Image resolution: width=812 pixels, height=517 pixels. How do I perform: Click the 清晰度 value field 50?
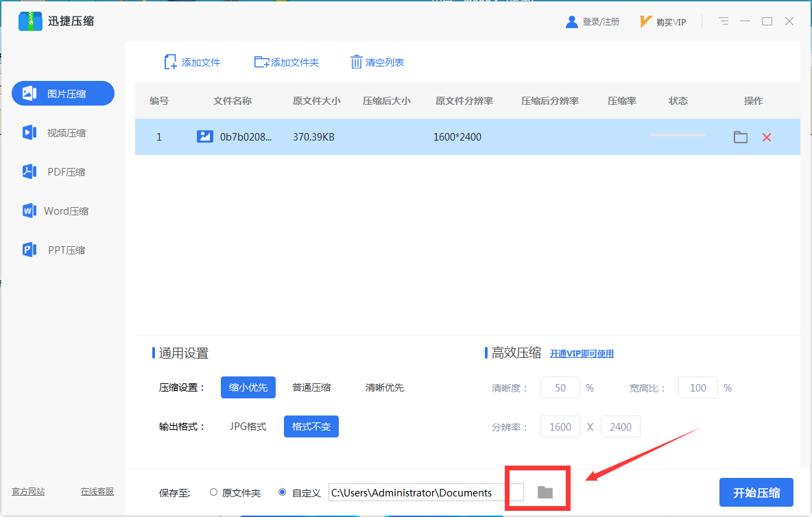point(560,387)
